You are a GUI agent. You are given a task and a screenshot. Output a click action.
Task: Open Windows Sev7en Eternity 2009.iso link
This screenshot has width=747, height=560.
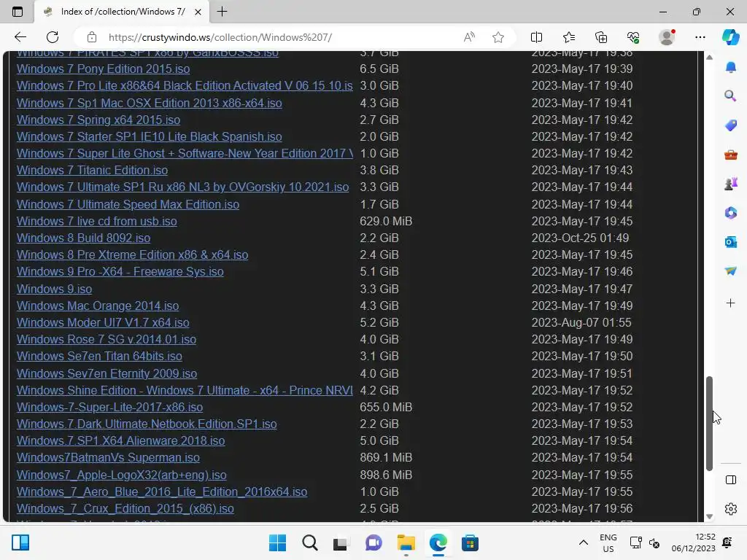pos(107,374)
